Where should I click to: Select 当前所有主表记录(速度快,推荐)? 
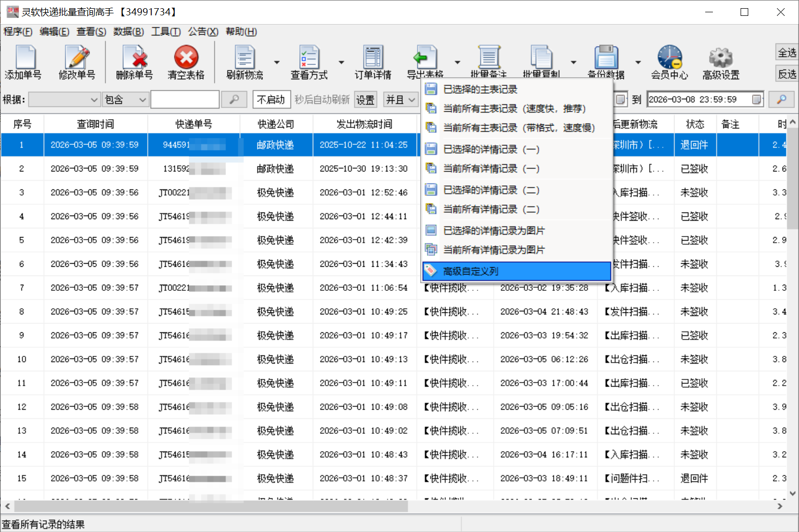click(x=517, y=109)
